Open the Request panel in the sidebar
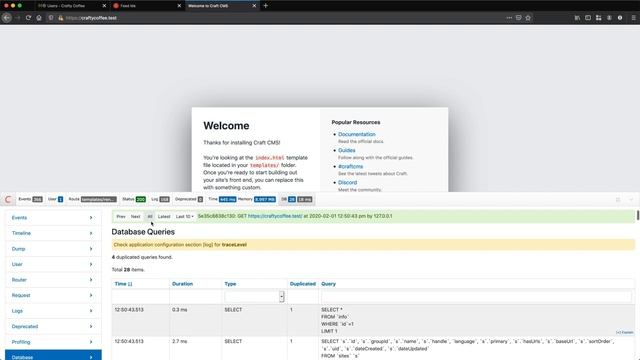640x360 pixels. (53, 295)
